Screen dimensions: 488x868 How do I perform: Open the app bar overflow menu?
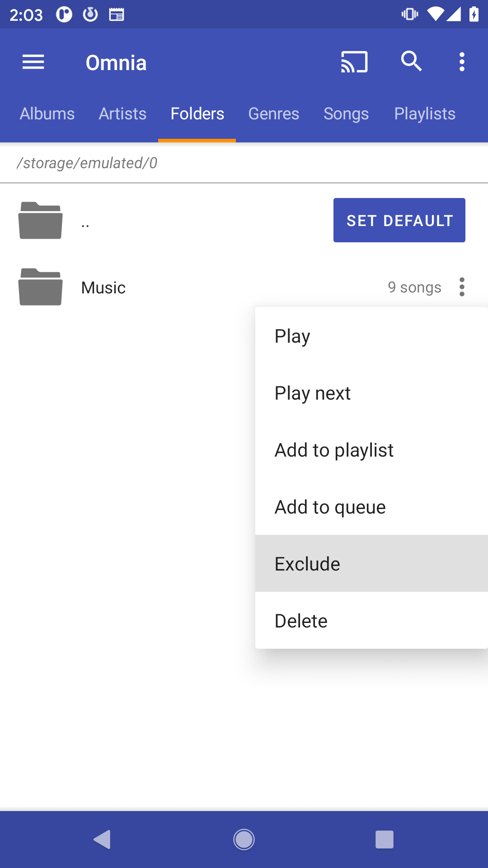pos(462,62)
